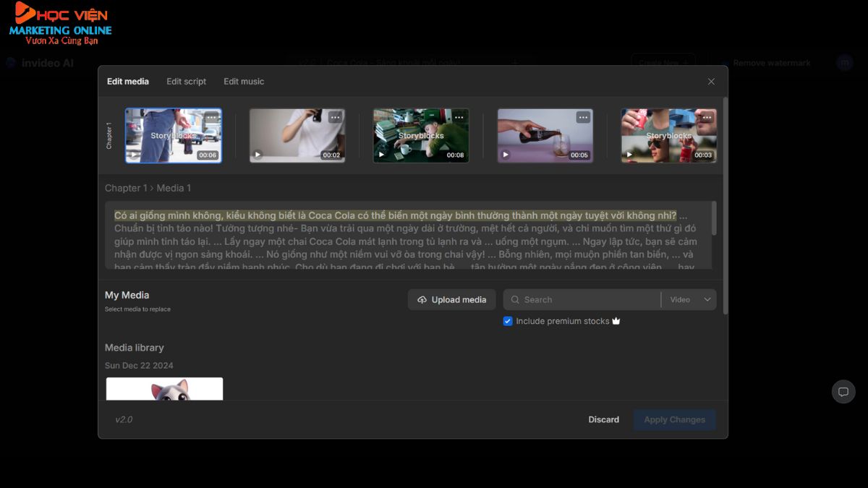Click the dialog's main vertical scrollbar
Viewport: 868px width, 488px height.
pos(725,206)
